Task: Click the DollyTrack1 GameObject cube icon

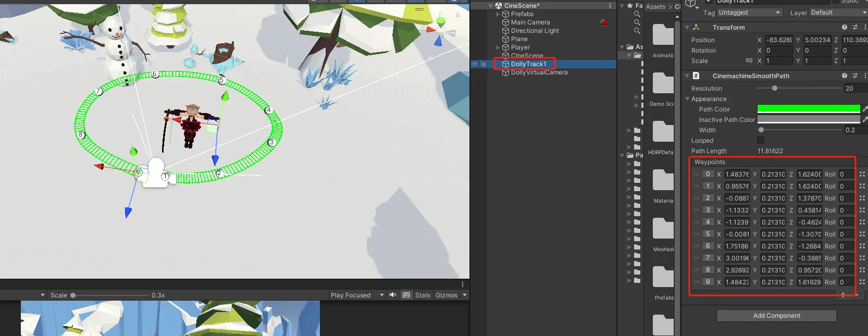Action: coord(505,64)
